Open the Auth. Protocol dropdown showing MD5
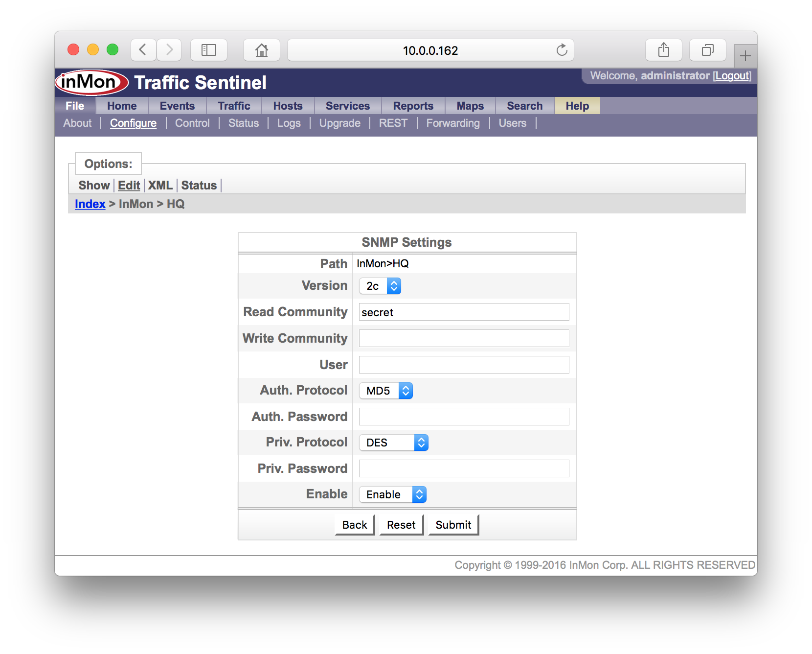Screen dimensions: 812x654 [386, 391]
